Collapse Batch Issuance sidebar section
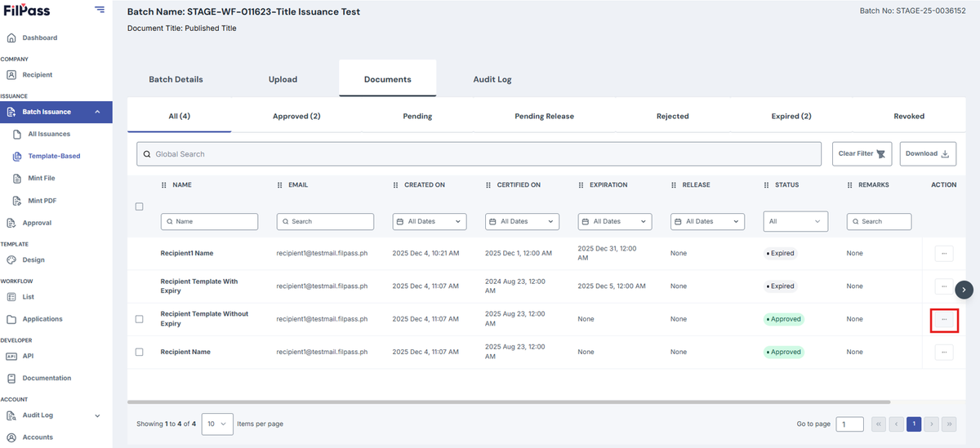The height and width of the screenshot is (448, 980). click(56, 112)
